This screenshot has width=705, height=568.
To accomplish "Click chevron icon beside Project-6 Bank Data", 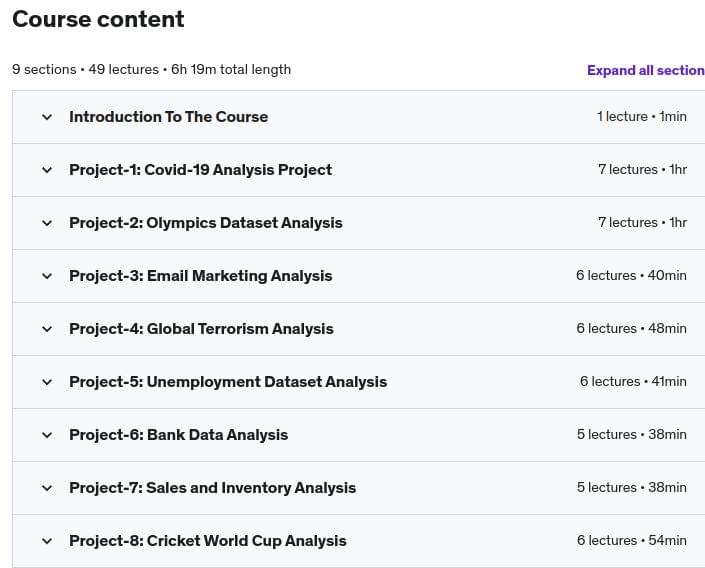I will [46, 435].
